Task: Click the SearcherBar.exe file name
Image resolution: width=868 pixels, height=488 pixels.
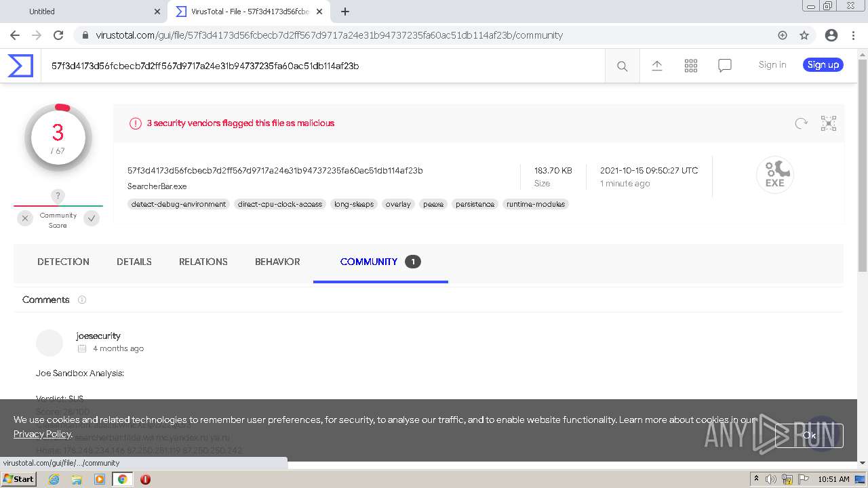Action: (157, 186)
